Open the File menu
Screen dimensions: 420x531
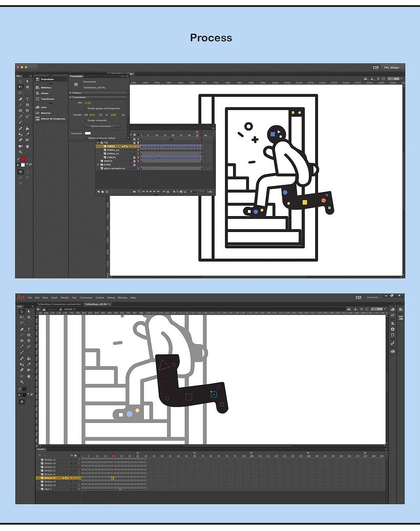click(x=30, y=298)
